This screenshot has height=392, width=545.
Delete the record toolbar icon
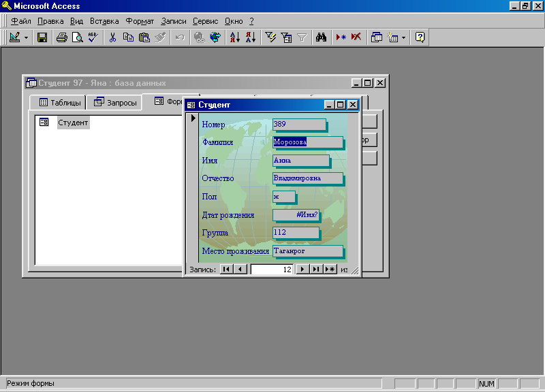356,37
